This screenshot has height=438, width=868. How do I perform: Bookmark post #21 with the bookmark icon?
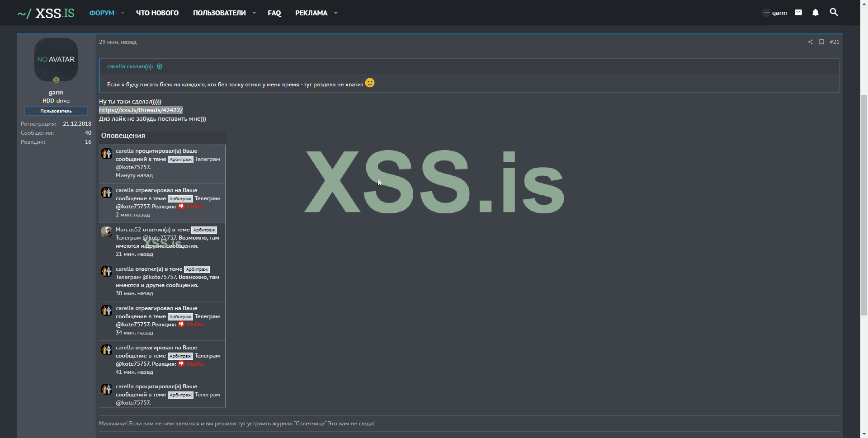pos(821,42)
